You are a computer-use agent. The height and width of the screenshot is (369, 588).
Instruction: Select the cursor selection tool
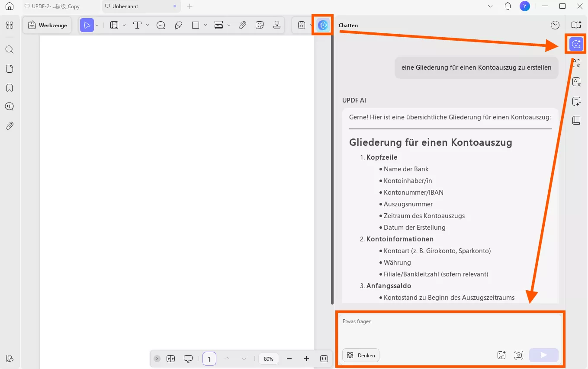87,25
